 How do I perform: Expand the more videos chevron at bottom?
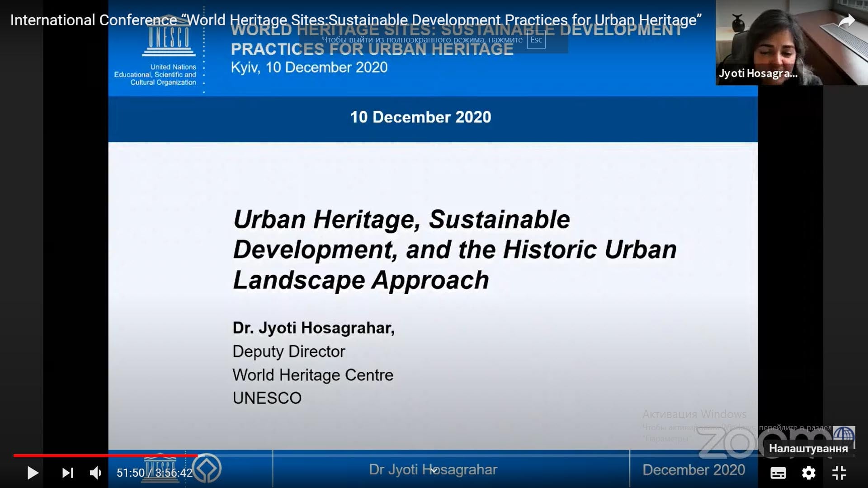(434, 470)
